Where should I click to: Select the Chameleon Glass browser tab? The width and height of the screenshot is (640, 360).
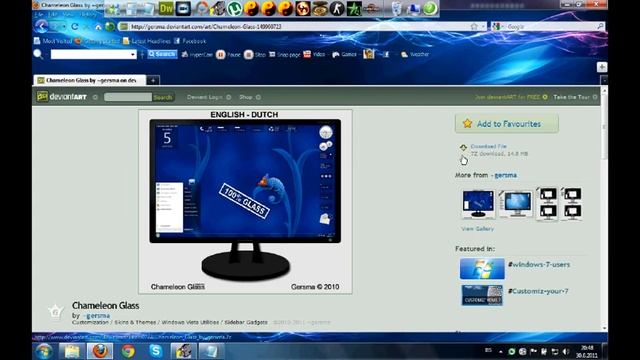pos(90,80)
